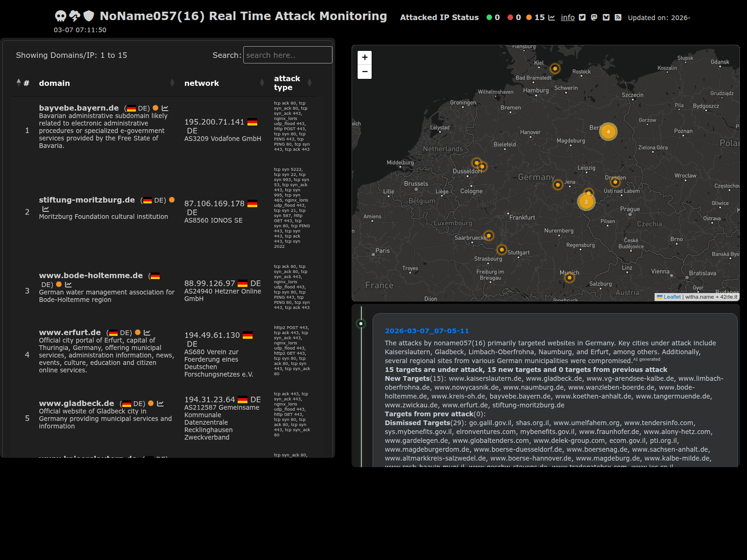
Task: Open the Bluesky butterfly icon link
Action: click(x=606, y=17)
